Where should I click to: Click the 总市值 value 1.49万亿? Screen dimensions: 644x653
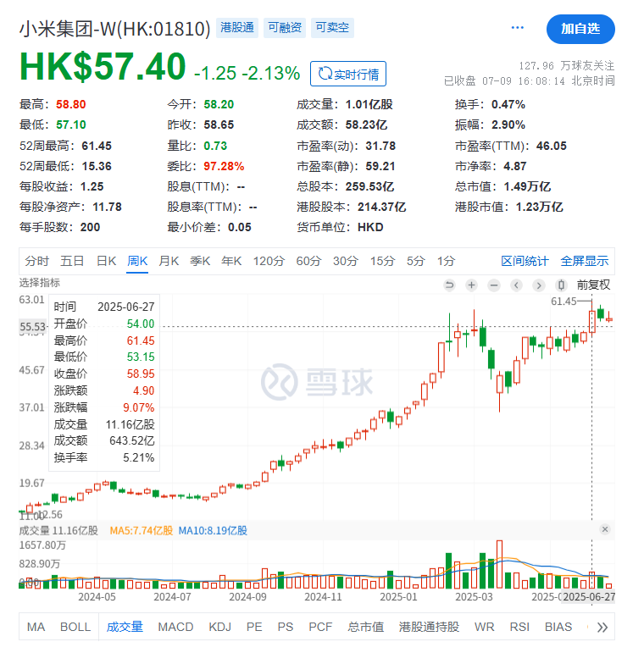pos(527,186)
